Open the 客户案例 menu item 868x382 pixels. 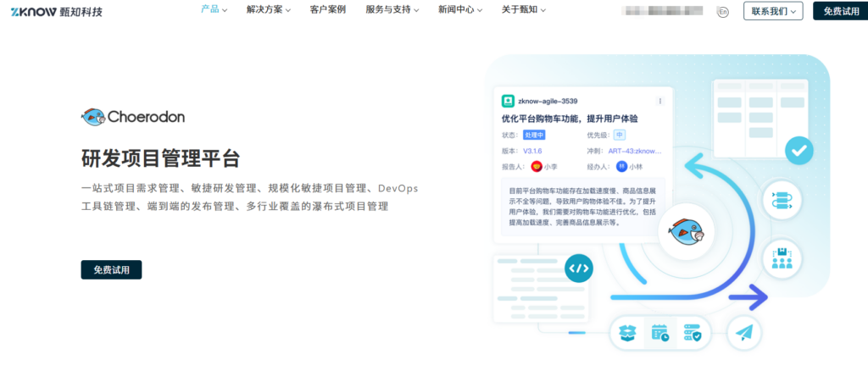tap(327, 10)
